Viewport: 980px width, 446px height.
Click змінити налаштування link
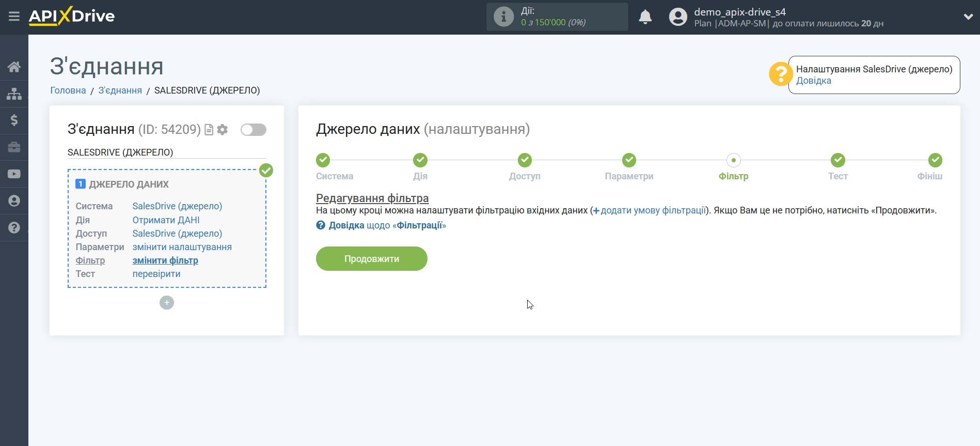182,247
